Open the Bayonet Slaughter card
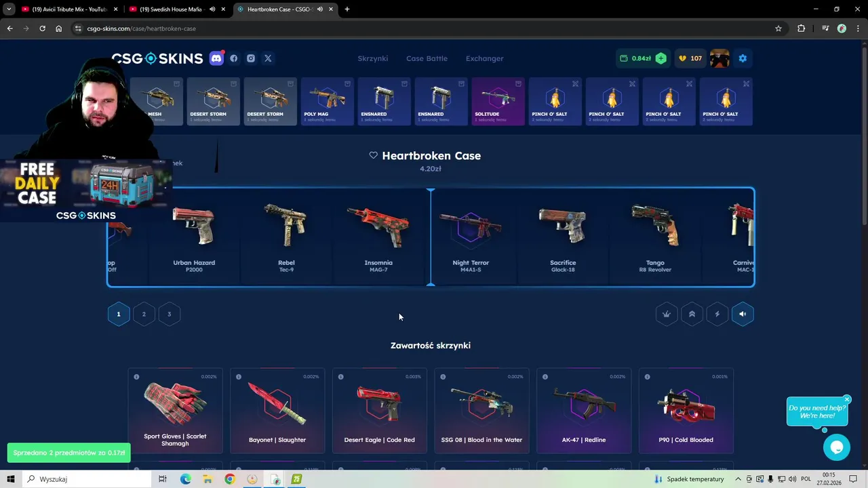Viewport: 868px width, 488px height. 277,410
